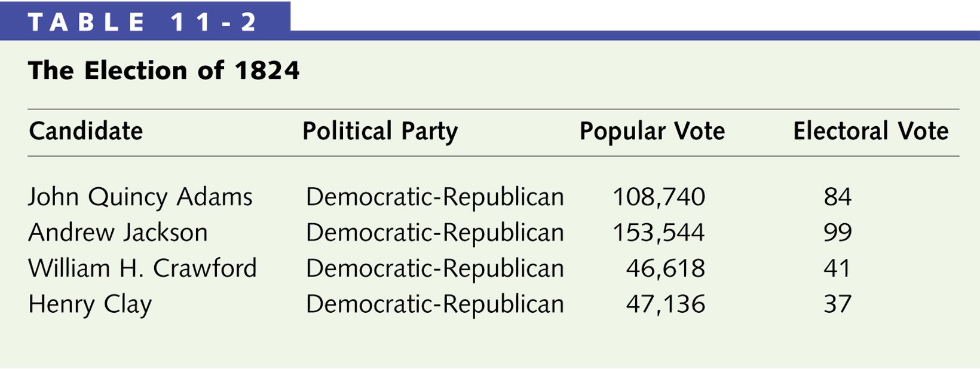The image size is (980, 369).
Task: Click the Political Party column header
Action: tap(380, 132)
